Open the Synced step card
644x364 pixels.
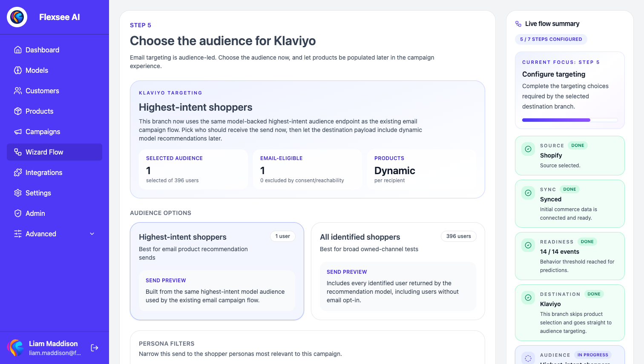click(x=570, y=203)
